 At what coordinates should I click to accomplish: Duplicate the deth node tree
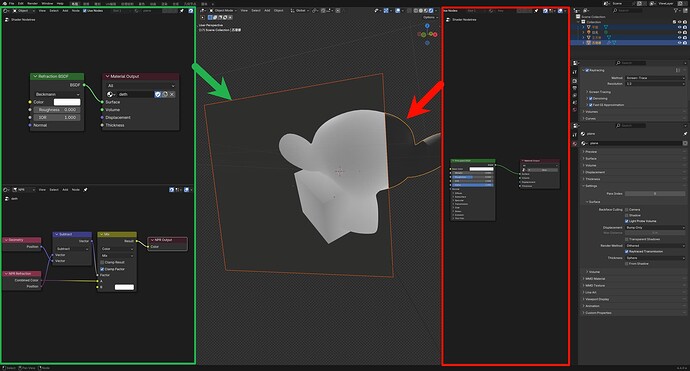165,94
